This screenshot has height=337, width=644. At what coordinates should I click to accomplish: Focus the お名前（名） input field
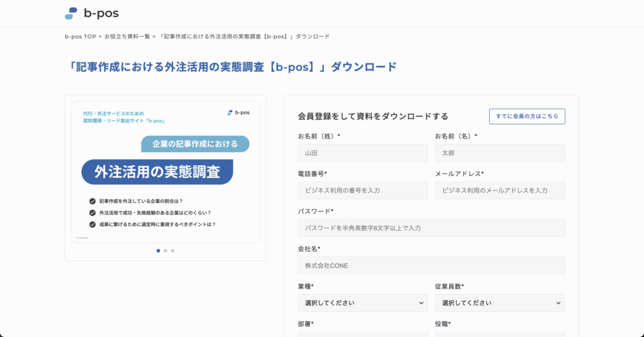click(x=500, y=153)
